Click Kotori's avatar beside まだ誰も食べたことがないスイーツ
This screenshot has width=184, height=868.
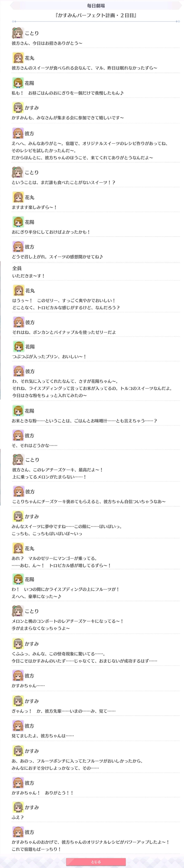(x=18, y=172)
